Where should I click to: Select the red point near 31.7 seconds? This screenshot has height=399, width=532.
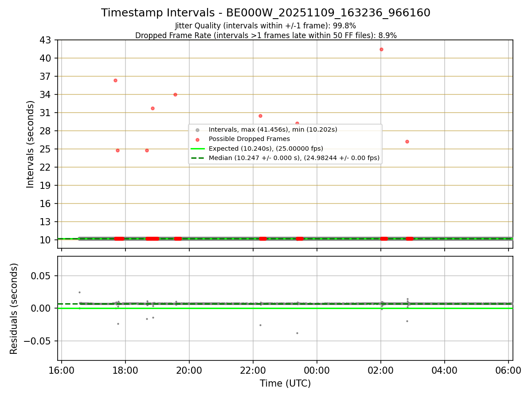click(153, 108)
